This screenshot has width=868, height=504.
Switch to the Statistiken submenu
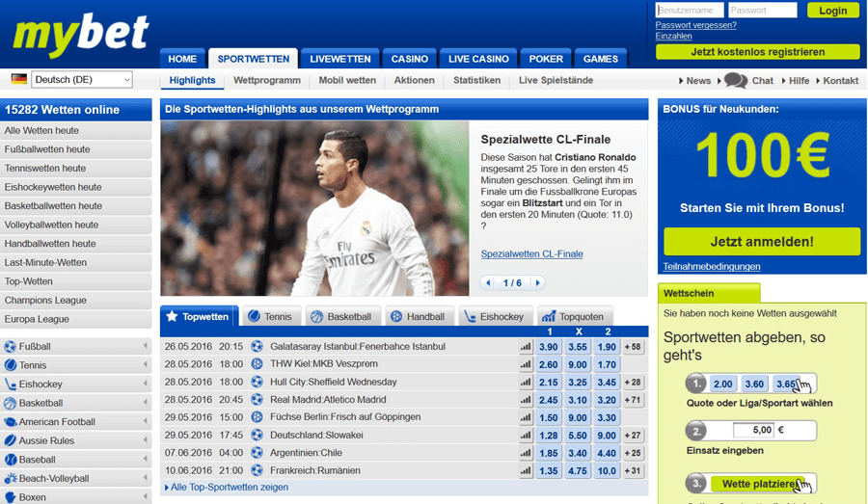pyautogui.click(x=476, y=80)
